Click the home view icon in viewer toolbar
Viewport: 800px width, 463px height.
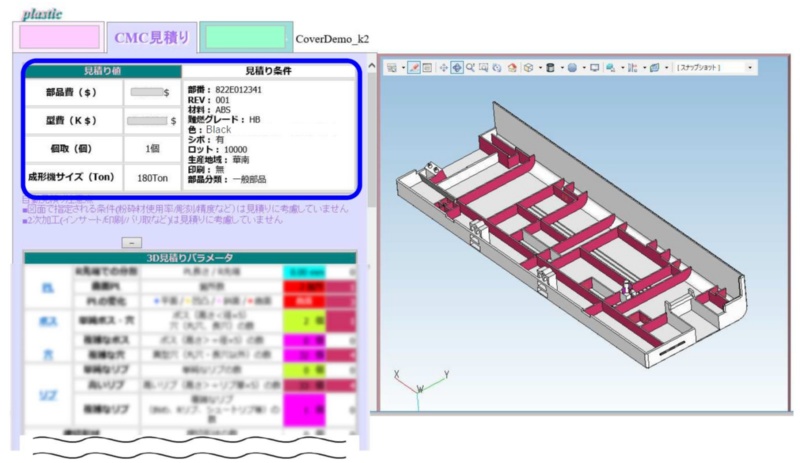511,68
